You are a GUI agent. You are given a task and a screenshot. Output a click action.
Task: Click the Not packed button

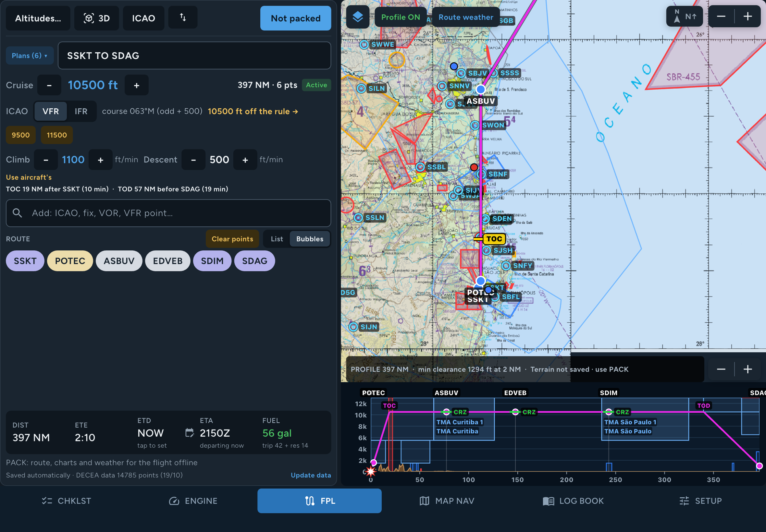[295, 18]
